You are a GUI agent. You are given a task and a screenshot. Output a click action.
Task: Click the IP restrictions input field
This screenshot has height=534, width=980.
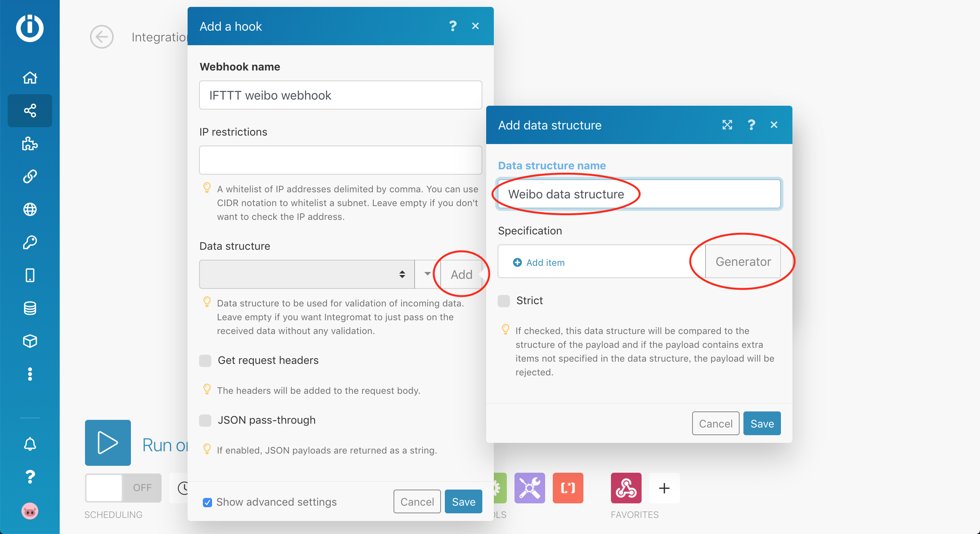coord(340,160)
